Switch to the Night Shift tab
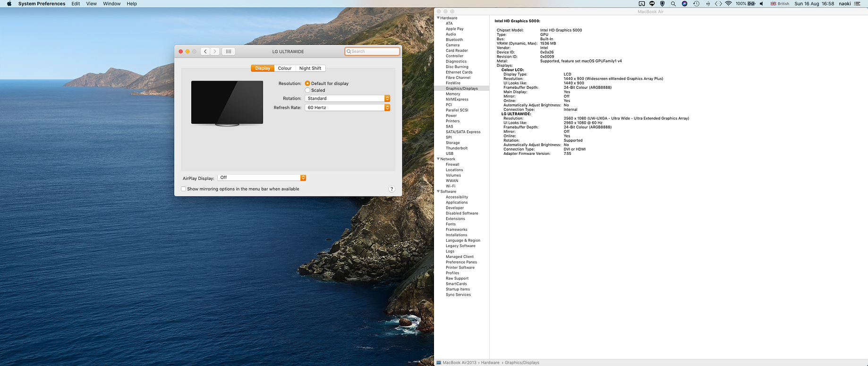 310,68
